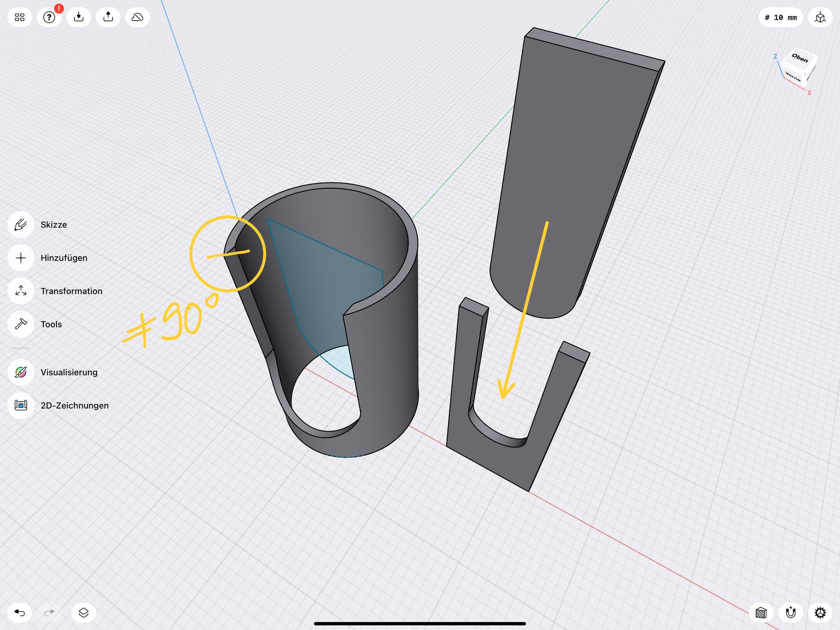Toggle the section view hatched cube icon
This screenshot has height=630, width=840.
(x=761, y=612)
